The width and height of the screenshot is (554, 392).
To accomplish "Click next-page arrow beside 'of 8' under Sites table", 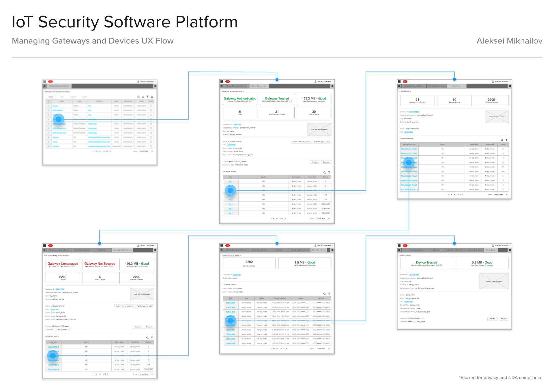I will 285,219.
